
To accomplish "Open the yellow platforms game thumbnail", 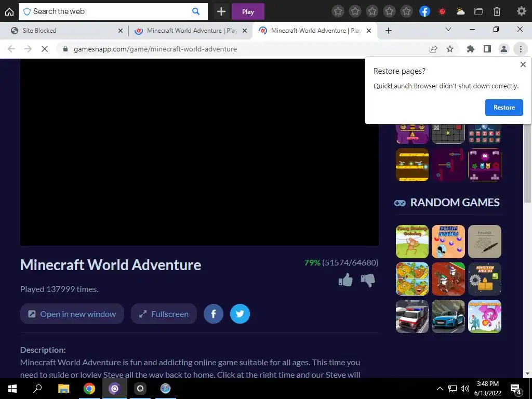I will [x=412, y=165].
